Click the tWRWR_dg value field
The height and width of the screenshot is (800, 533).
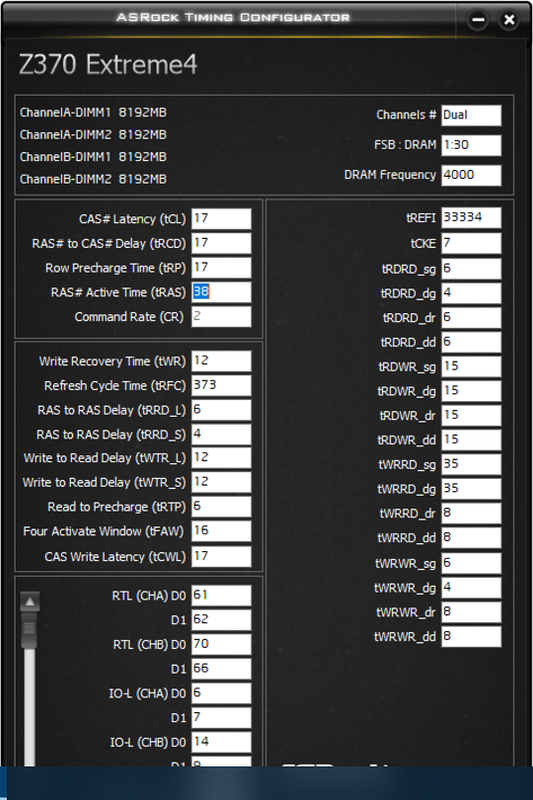click(x=471, y=588)
